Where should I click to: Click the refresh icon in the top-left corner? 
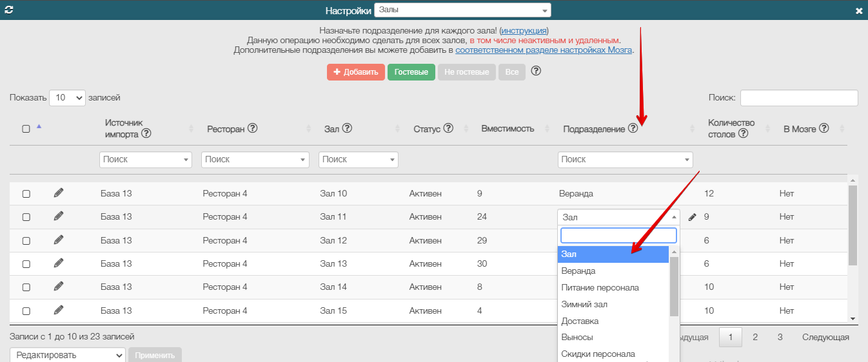(x=9, y=11)
